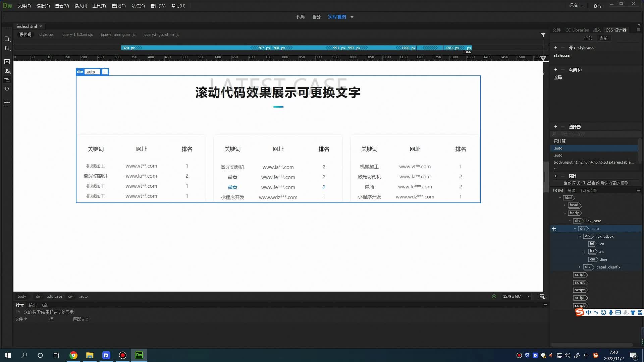This screenshot has height=362, width=644.
Task: Switch to 拆分 view
Action: (317, 17)
